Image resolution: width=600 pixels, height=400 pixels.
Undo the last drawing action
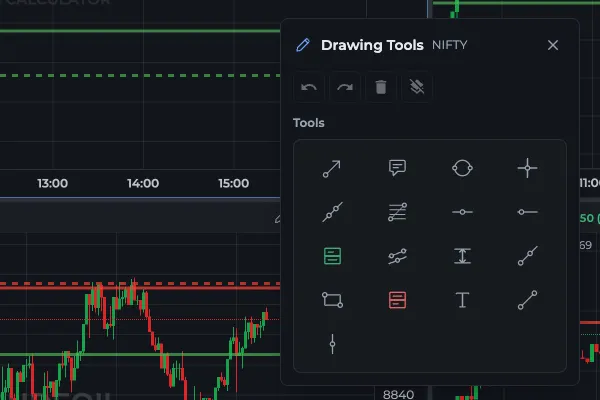point(309,87)
